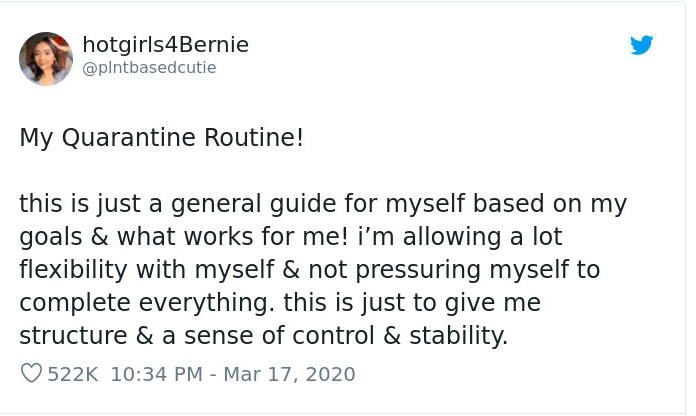Click the 522K like count
696x416 pixels.
(72, 374)
